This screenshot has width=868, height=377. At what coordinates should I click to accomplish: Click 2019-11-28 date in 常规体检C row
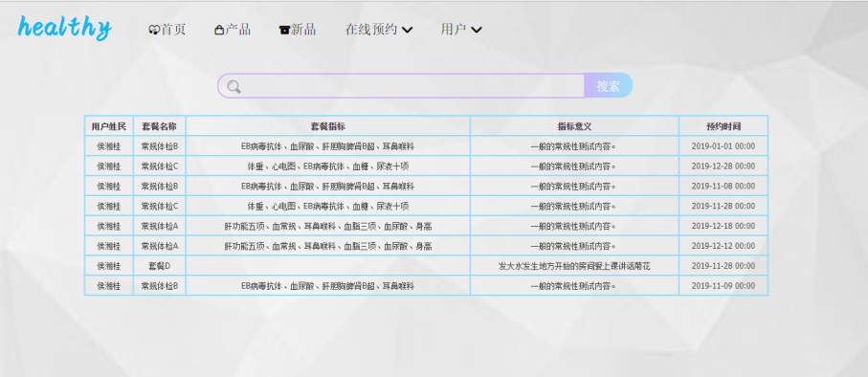tap(723, 206)
